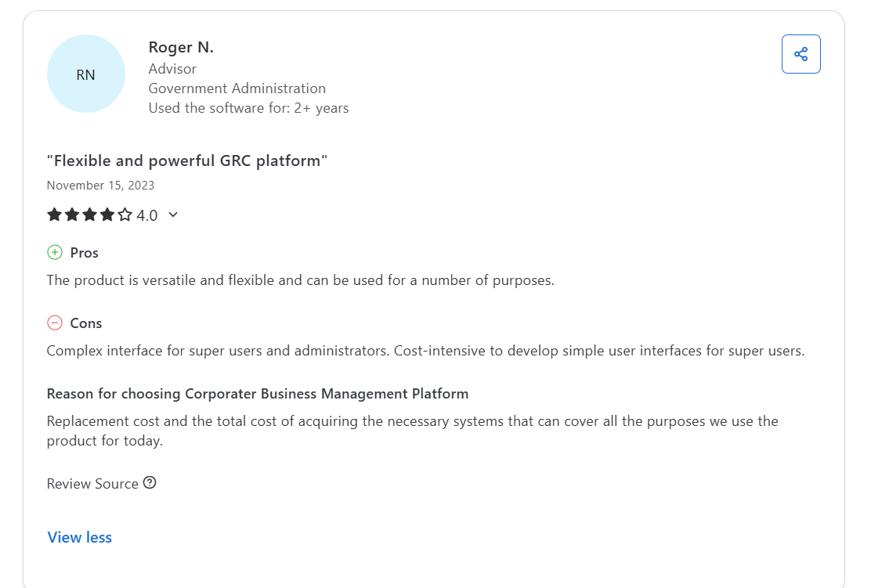Viewport: 871px width, 588px height.
Task: Click the third rating star
Action: pos(89,215)
